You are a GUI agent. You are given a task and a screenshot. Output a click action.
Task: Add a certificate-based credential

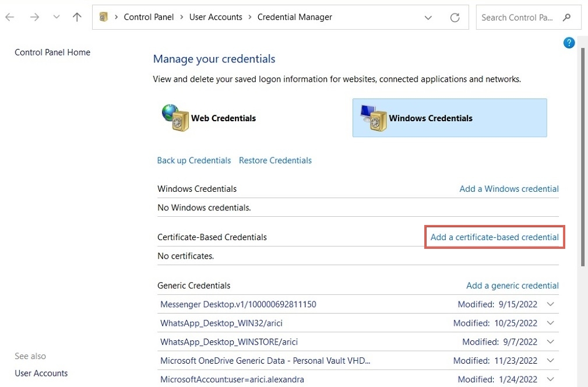point(494,237)
